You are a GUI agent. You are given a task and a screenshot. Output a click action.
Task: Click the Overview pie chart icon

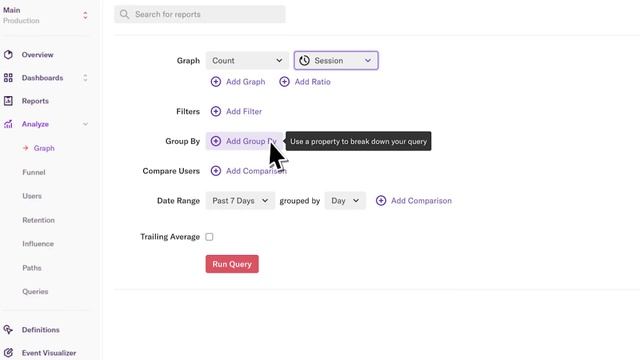coord(8,55)
